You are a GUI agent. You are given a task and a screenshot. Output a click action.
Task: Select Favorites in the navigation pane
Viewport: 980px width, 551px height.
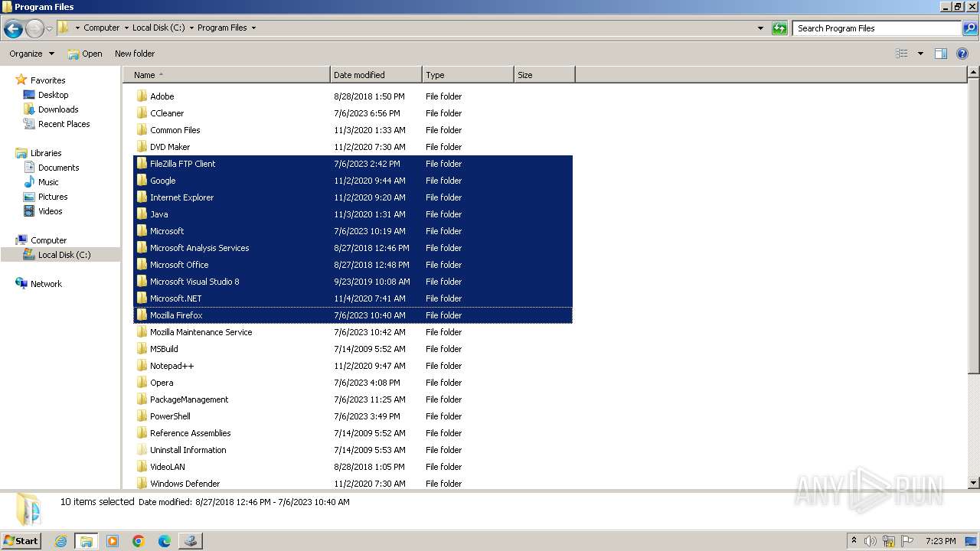[x=47, y=80]
